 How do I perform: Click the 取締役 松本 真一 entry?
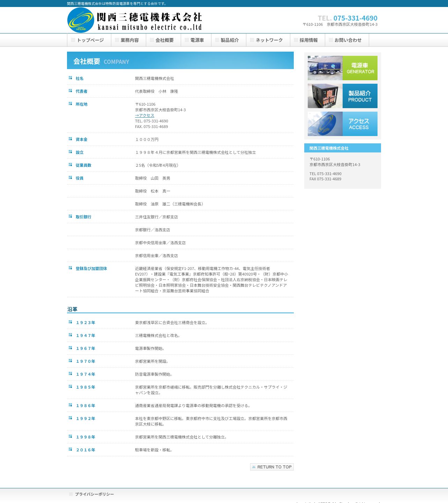coord(153,191)
